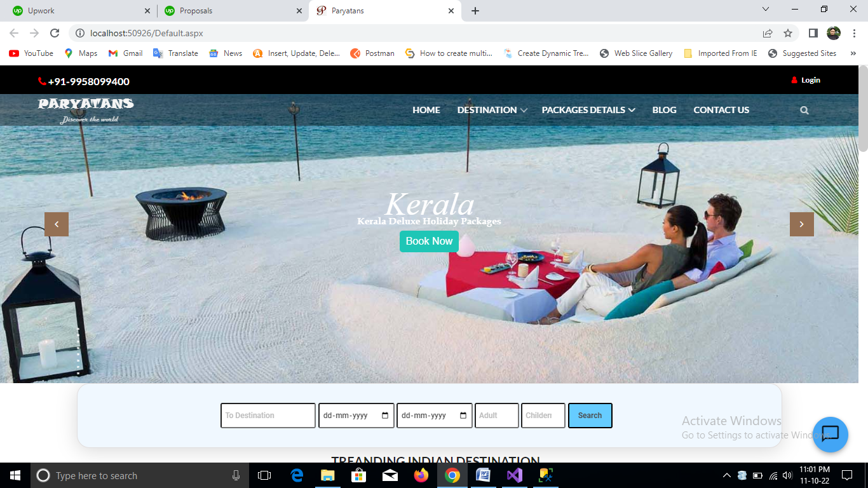Open the share page icon in address bar
This screenshot has width=868, height=488.
click(x=768, y=33)
